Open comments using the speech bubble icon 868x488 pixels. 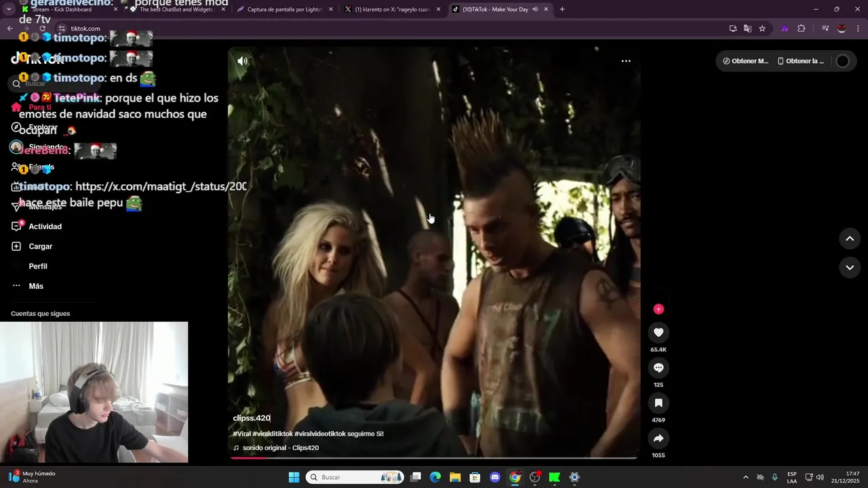pyautogui.click(x=658, y=367)
